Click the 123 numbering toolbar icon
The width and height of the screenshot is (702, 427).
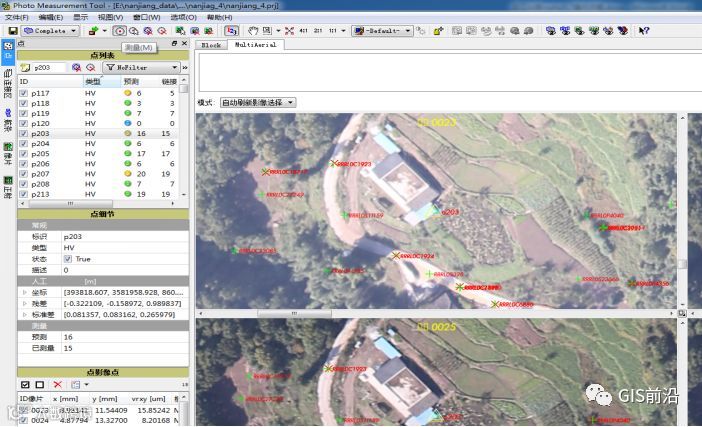[231, 31]
